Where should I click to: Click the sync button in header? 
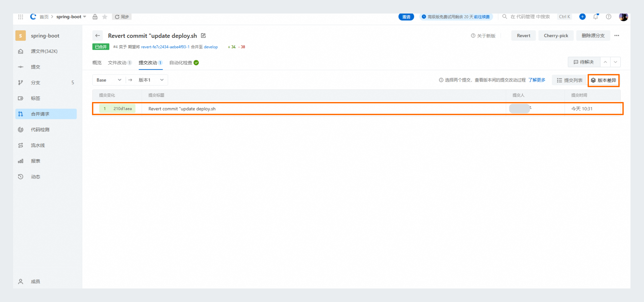pyautogui.click(x=122, y=17)
